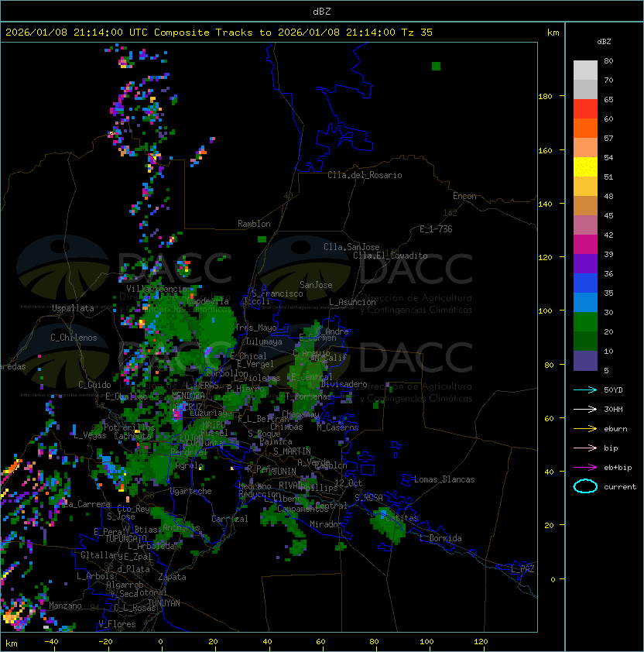This screenshot has height=652, width=644.
Task: Click the magenta 42 dBZ color swatch
Action: tap(585, 245)
